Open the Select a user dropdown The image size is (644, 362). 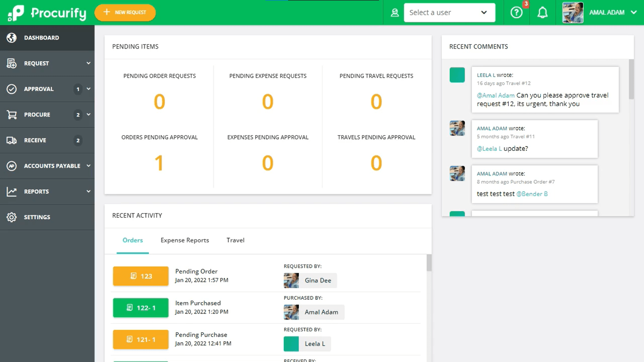point(449,13)
